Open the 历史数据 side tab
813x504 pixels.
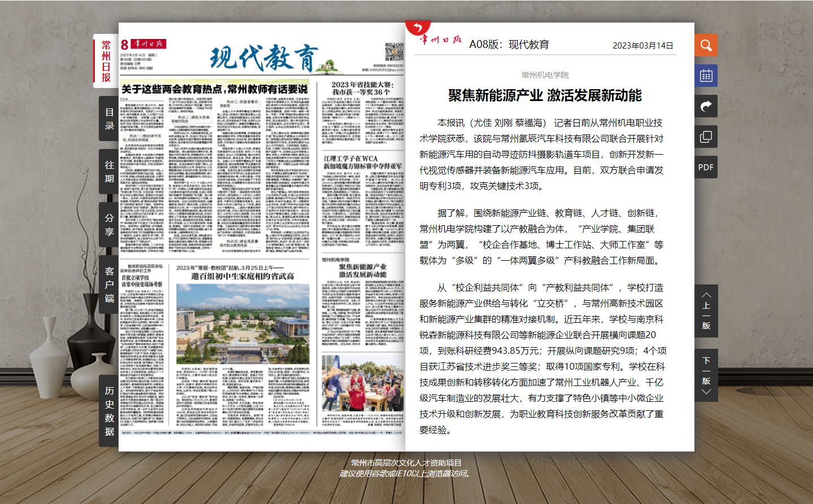point(109,411)
